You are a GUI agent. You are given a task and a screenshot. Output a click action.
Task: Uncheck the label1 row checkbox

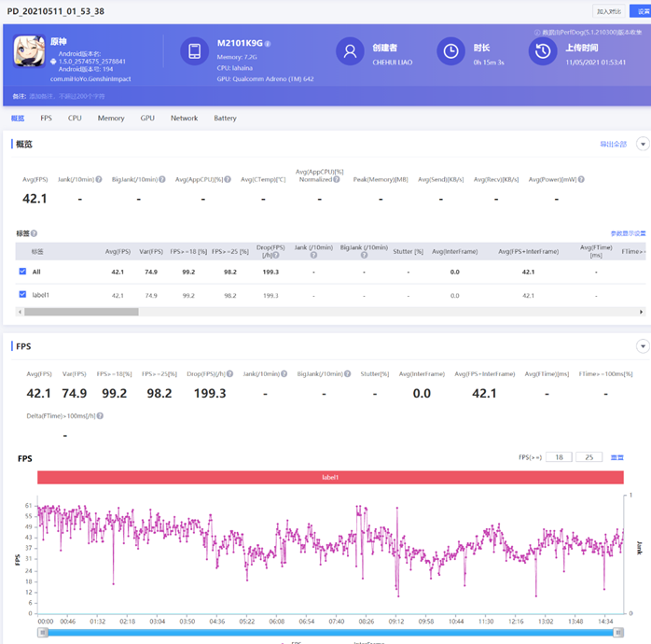pyautogui.click(x=23, y=295)
